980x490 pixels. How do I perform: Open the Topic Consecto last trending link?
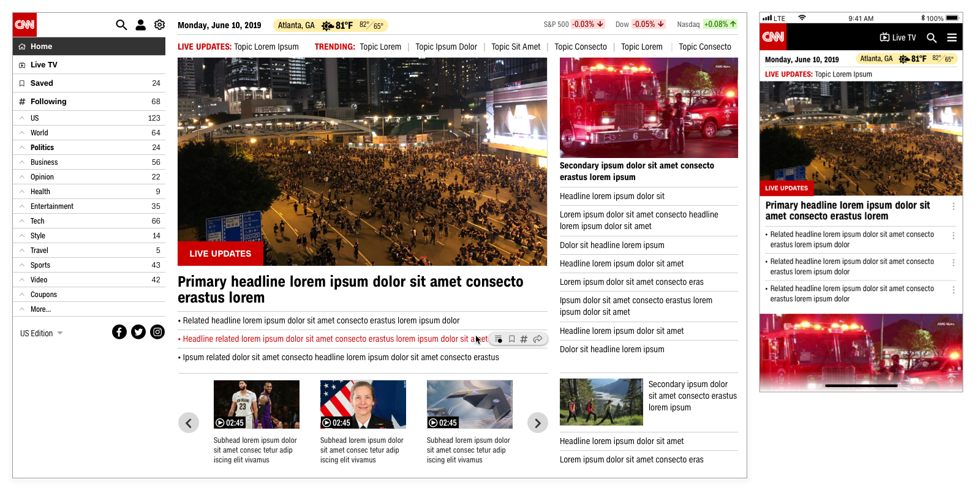point(705,47)
